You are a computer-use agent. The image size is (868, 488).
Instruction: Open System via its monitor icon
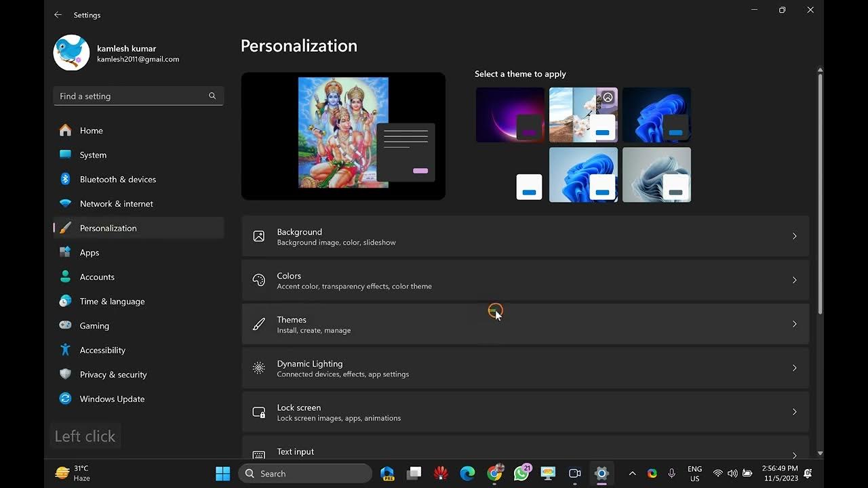65,155
